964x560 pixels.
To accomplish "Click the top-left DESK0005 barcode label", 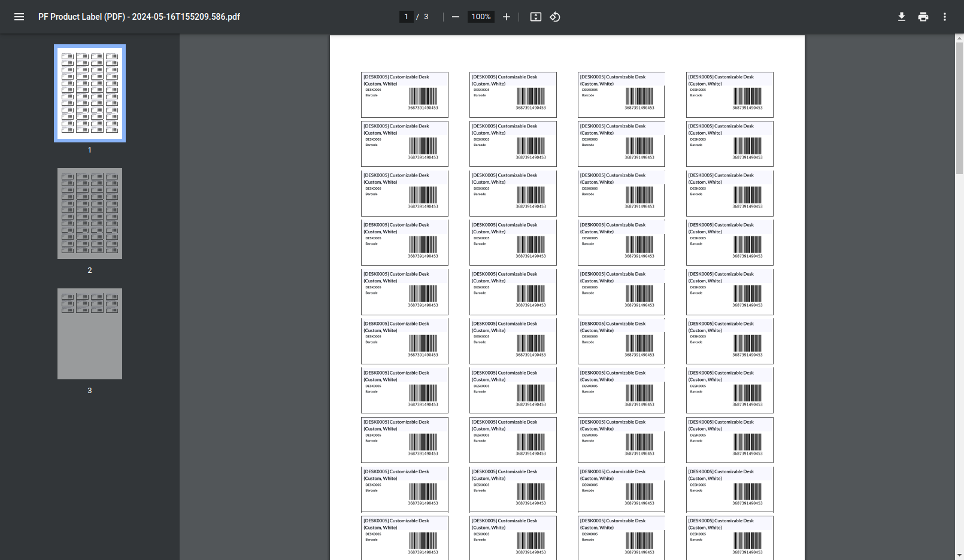I will pos(404,95).
